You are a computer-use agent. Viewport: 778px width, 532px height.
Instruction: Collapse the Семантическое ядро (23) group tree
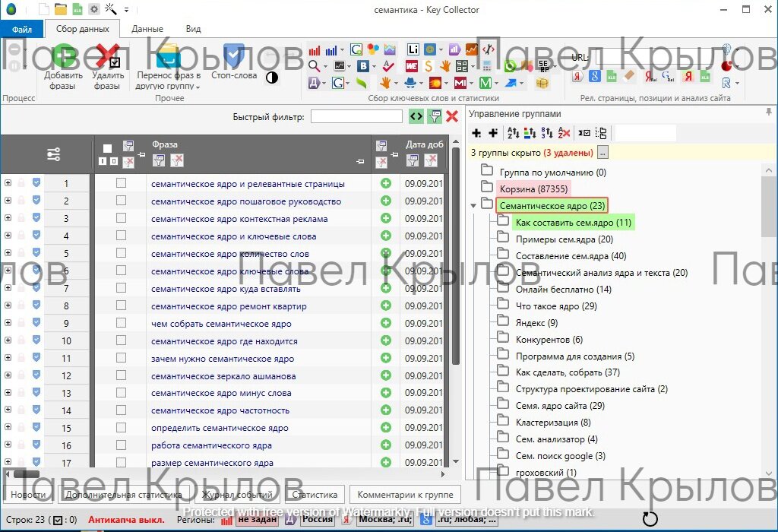[x=473, y=205]
